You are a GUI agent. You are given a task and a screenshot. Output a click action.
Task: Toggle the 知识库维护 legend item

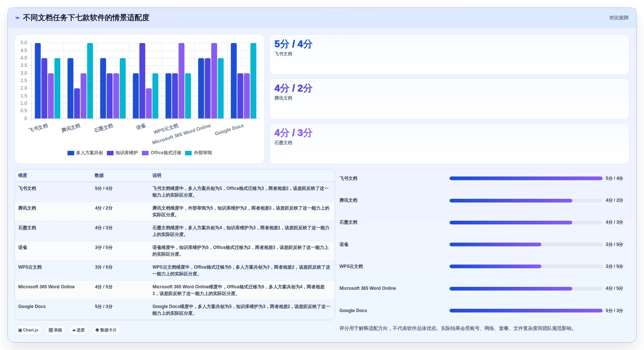pos(122,153)
